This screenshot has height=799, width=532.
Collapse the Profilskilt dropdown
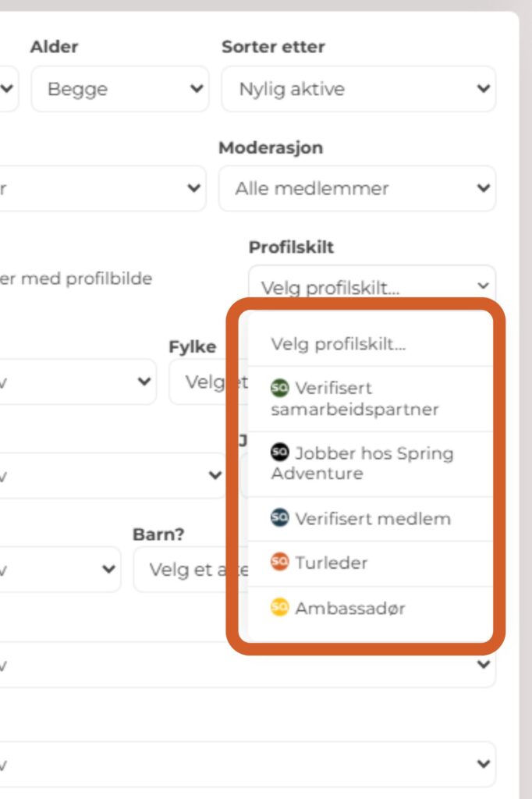[x=371, y=286]
